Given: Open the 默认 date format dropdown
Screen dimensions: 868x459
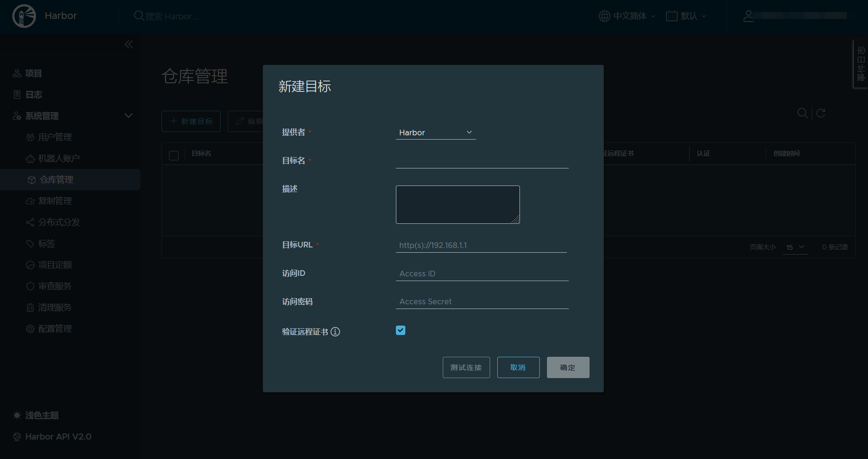Looking at the screenshot, I should pos(686,16).
